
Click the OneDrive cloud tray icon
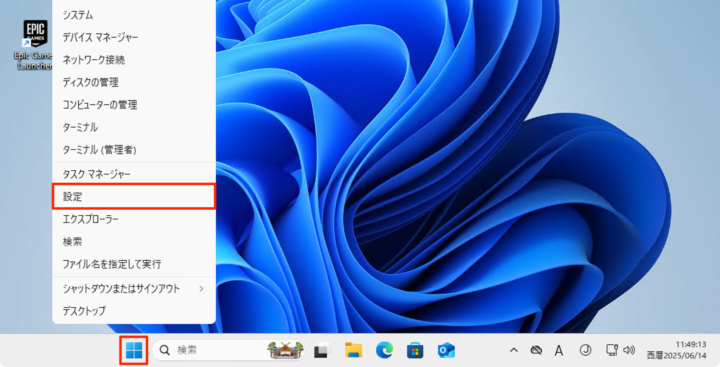pyautogui.click(x=536, y=351)
